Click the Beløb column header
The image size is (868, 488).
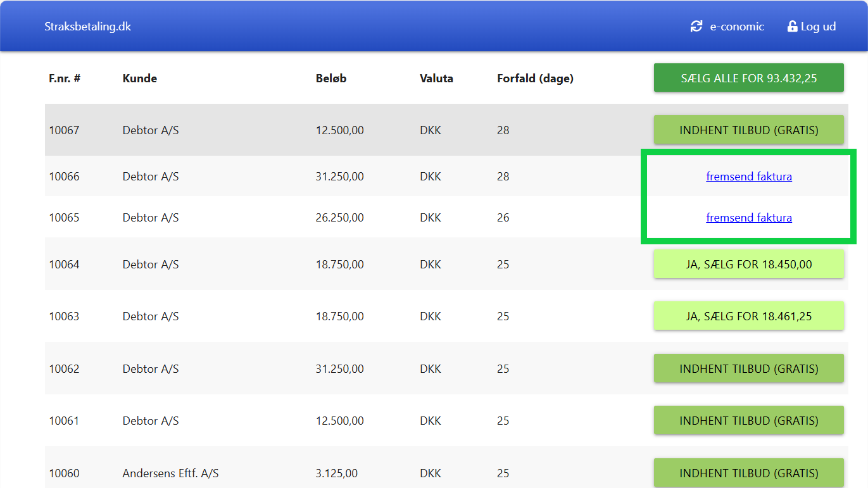(331, 78)
